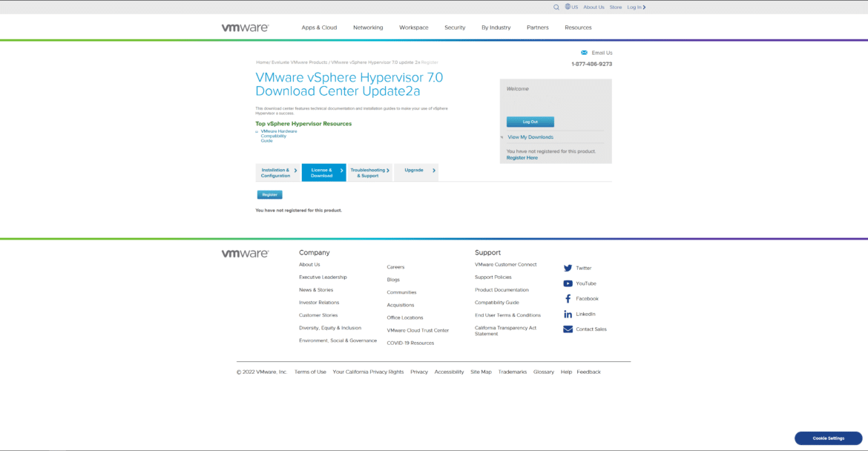Screen dimensions: 868x451
Task: Open the Security menu
Action: (x=455, y=27)
